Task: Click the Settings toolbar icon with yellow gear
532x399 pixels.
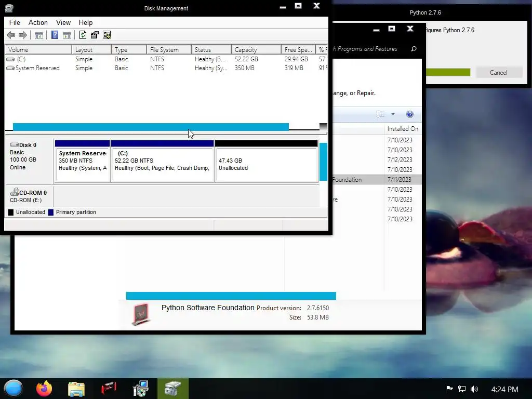Action: [x=107, y=35]
